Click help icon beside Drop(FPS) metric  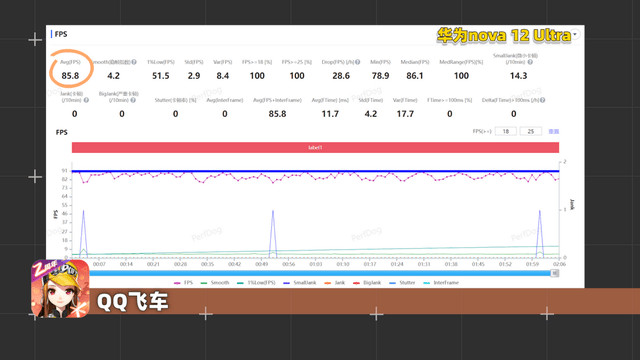357,62
